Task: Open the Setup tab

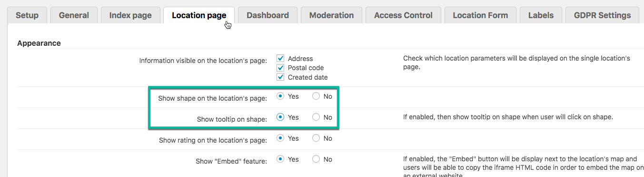Action: click(x=27, y=15)
